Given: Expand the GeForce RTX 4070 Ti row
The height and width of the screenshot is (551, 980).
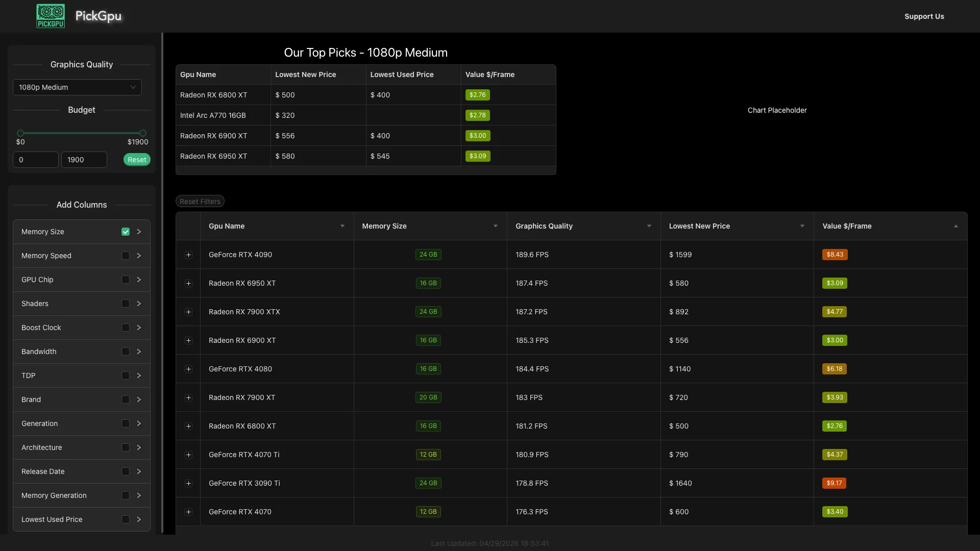Looking at the screenshot, I should point(188,455).
